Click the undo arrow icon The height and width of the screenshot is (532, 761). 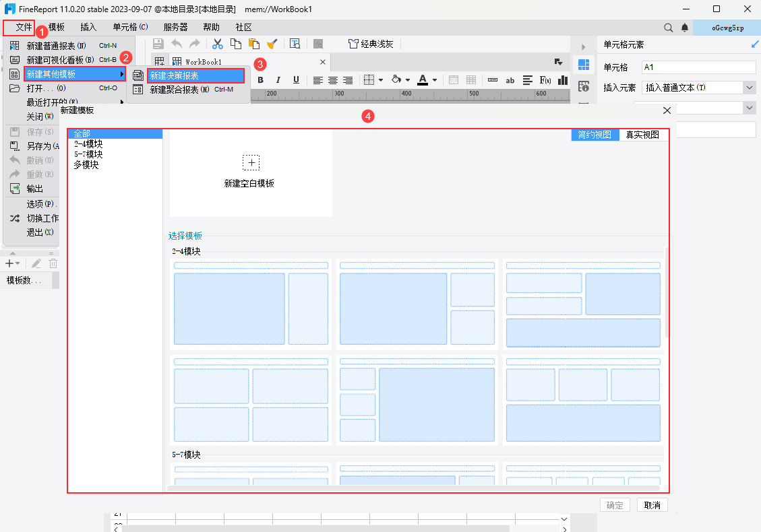point(177,44)
